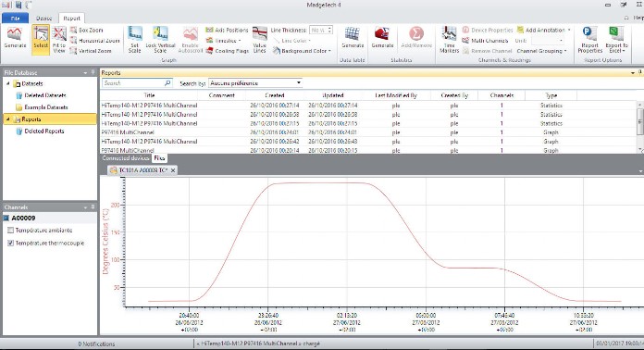
Task: Switch to the Device ribbon tab
Action: pos(43,19)
